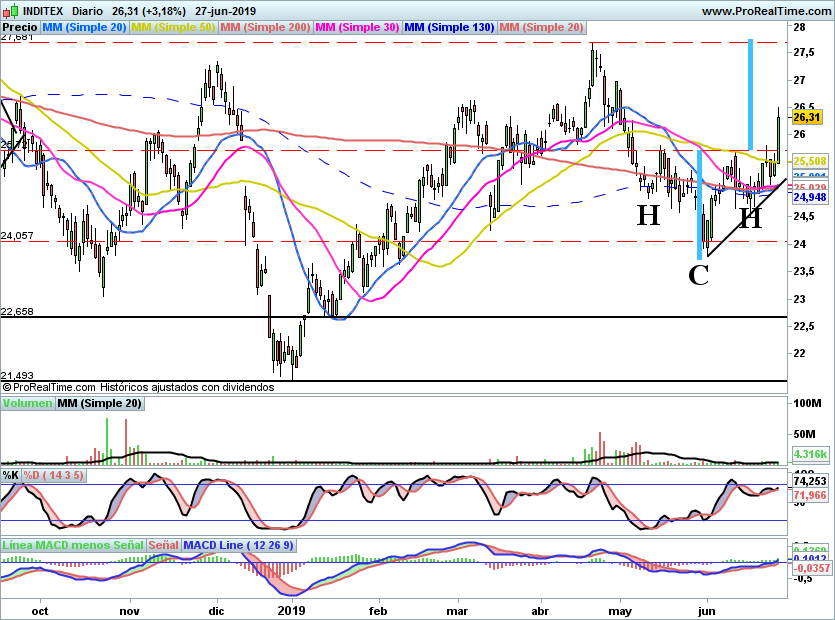Select the Volumen panel label
This screenshot has width=835, height=620.
[27, 403]
